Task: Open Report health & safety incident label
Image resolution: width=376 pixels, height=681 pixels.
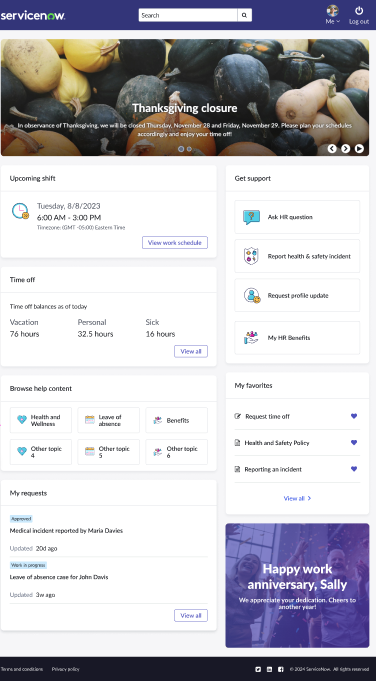Action: click(x=309, y=256)
